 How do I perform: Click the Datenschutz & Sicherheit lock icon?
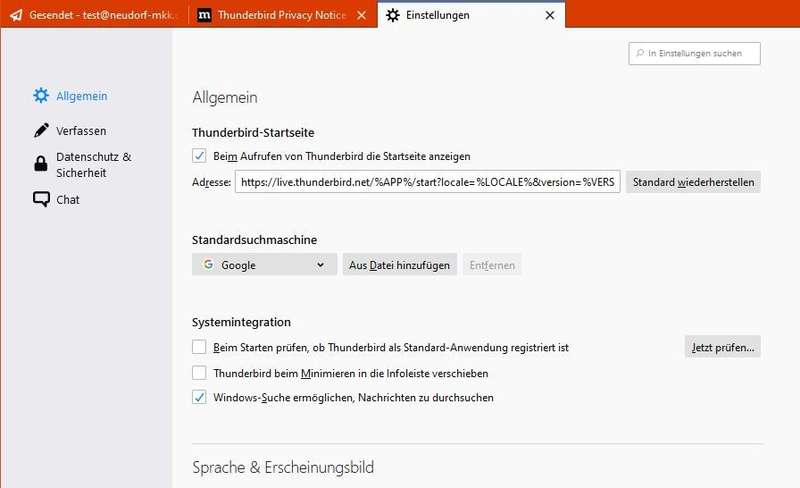[x=41, y=164]
